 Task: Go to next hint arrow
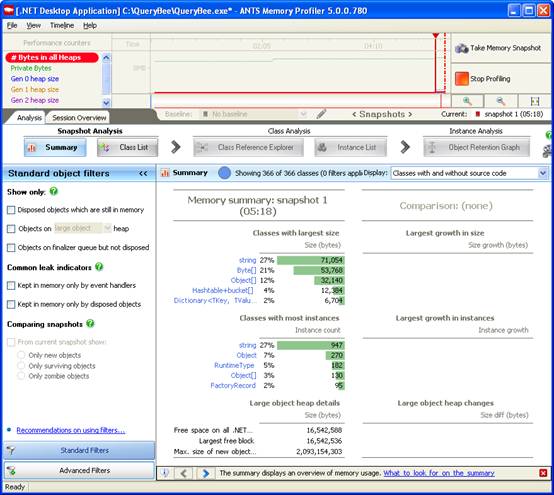206,473
